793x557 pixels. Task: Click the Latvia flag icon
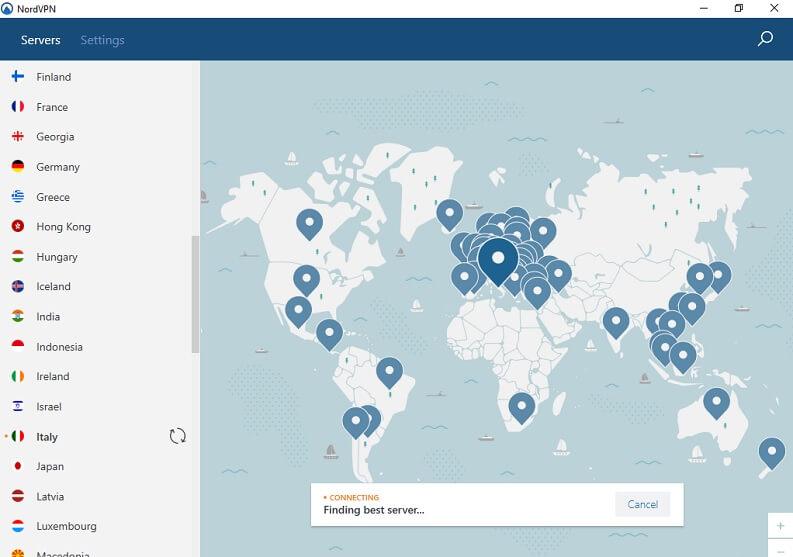[x=18, y=496]
